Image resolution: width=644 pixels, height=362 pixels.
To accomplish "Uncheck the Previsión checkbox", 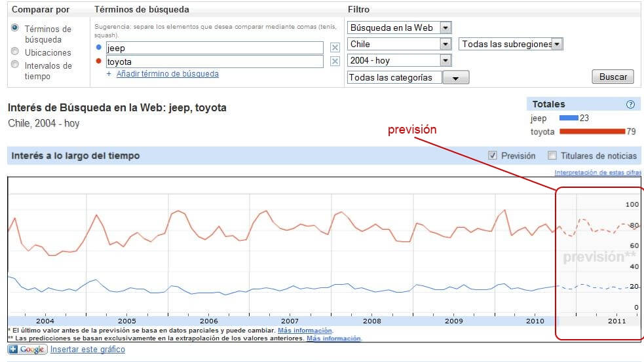I will (x=493, y=156).
